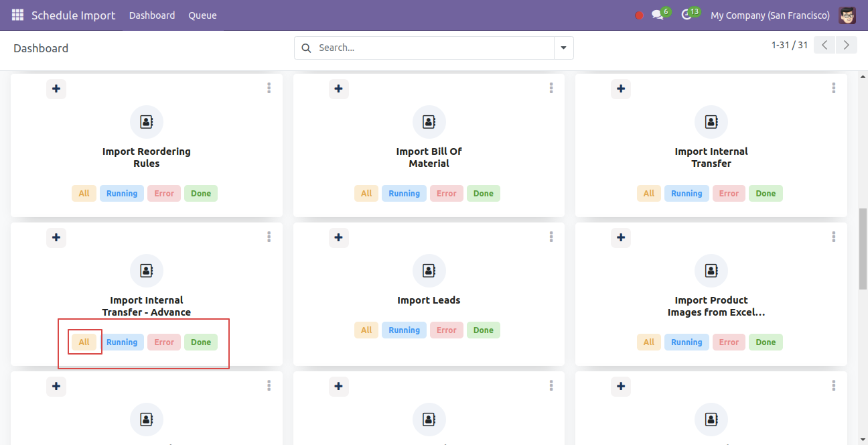The image size is (868, 445).
Task: Open kebab menu on Import Bill Of Material card
Action: pyautogui.click(x=551, y=88)
